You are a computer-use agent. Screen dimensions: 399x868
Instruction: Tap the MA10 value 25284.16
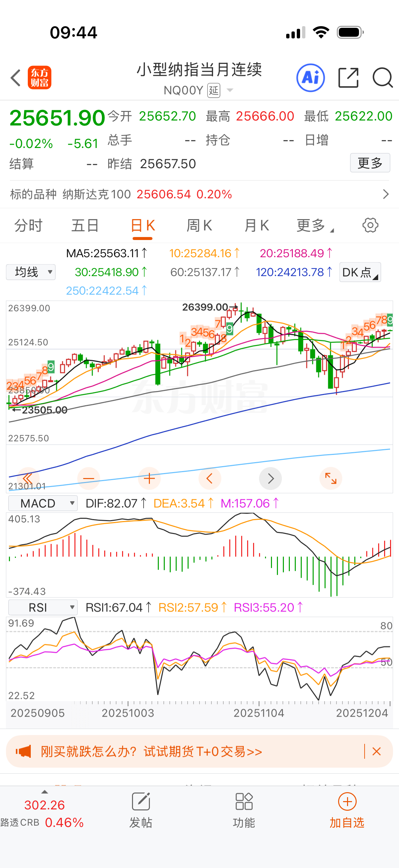204,253
